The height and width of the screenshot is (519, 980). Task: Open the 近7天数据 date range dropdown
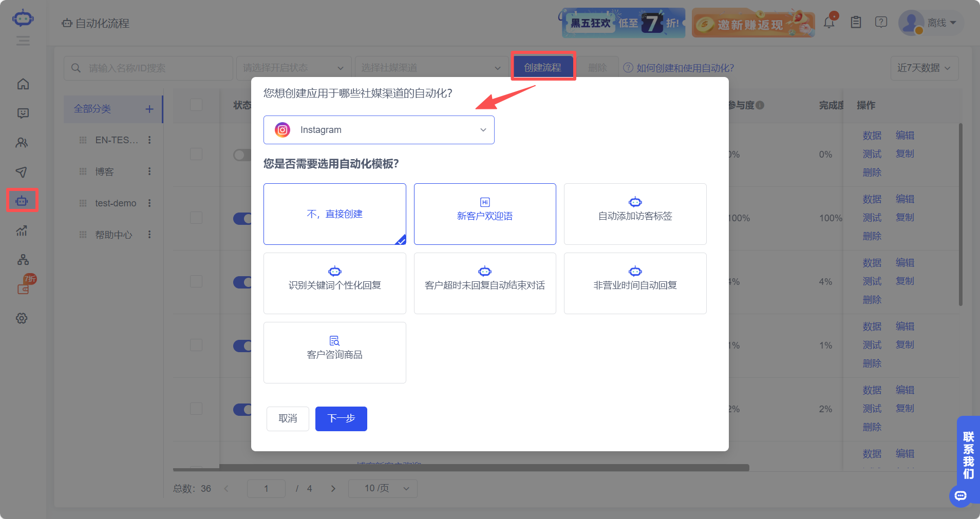point(925,68)
